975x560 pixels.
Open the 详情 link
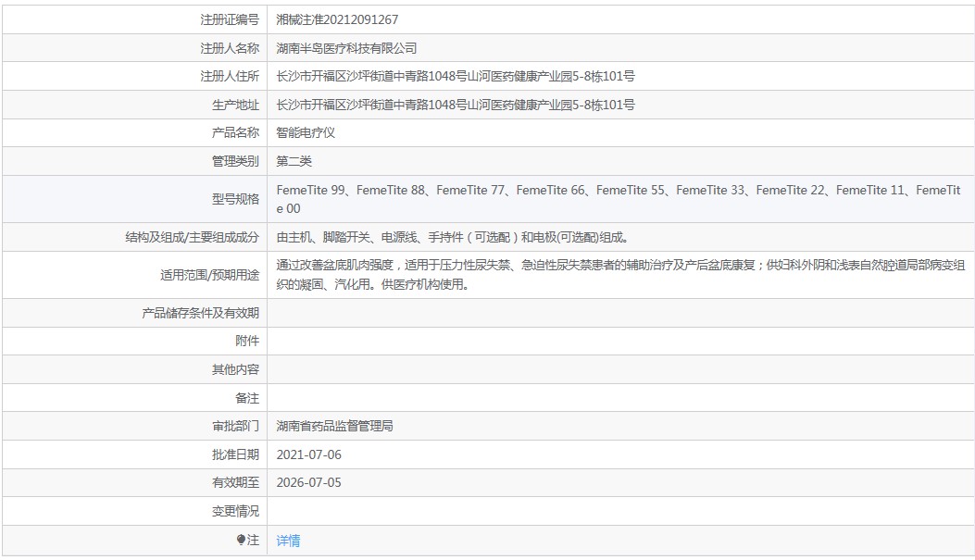click(x=288, y=541)
